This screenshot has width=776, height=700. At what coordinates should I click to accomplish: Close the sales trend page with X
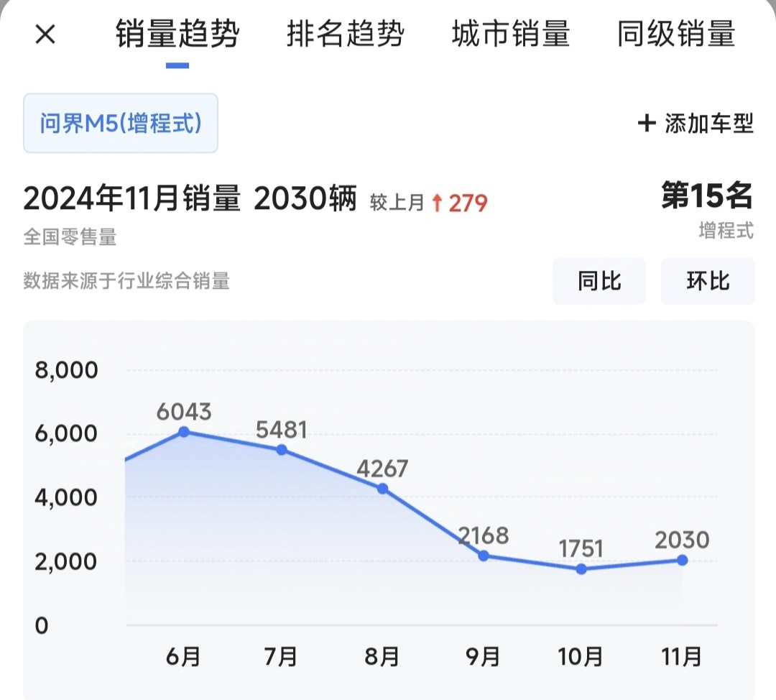[45, 34]
